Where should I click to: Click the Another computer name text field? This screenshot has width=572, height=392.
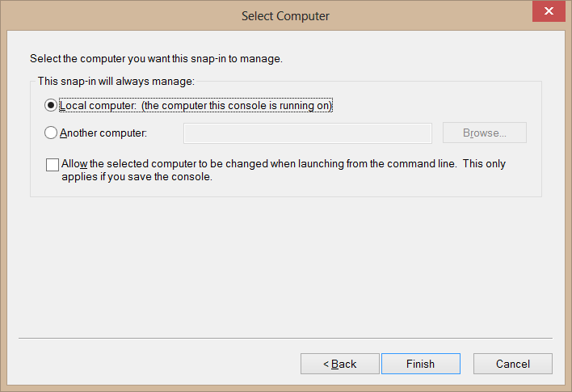click(308, 133)
